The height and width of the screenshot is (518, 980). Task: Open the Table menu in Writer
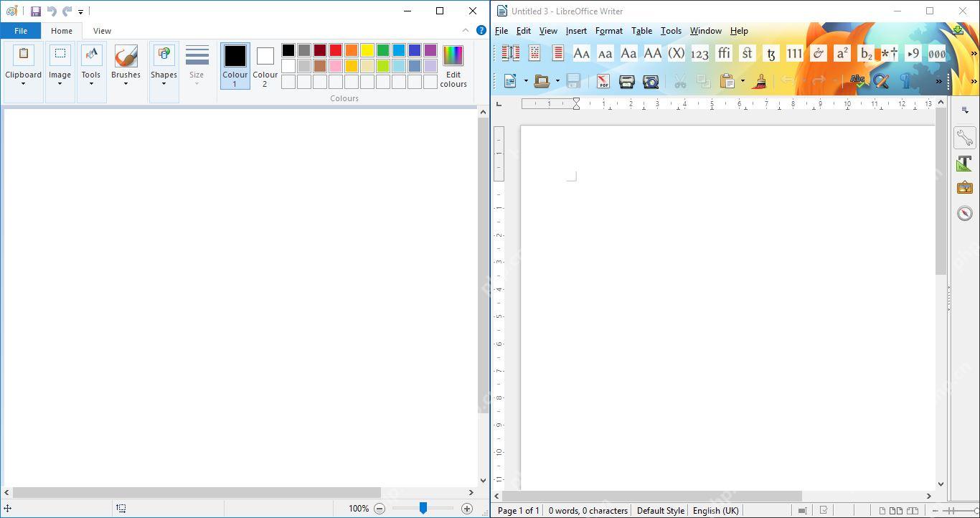(641, 31)
